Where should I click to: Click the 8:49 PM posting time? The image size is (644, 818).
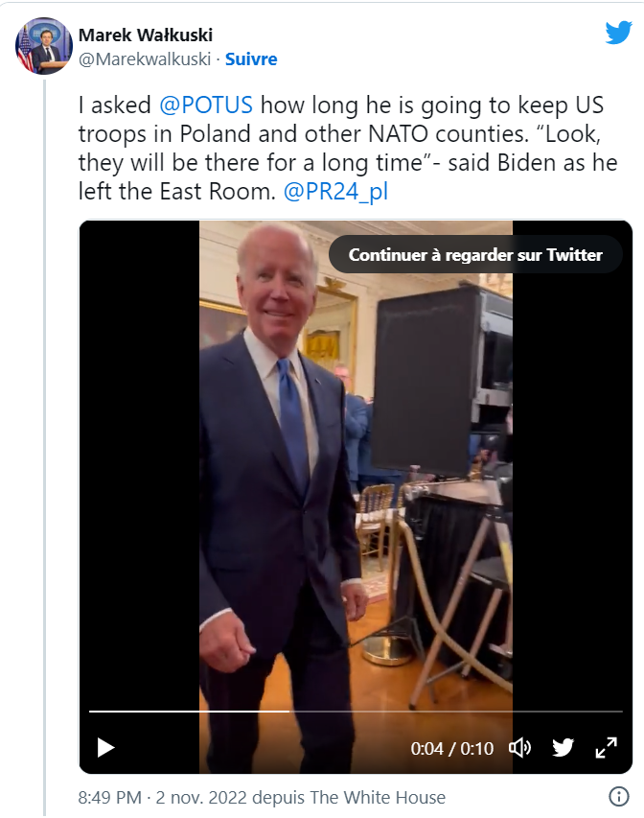click(110, 797)
